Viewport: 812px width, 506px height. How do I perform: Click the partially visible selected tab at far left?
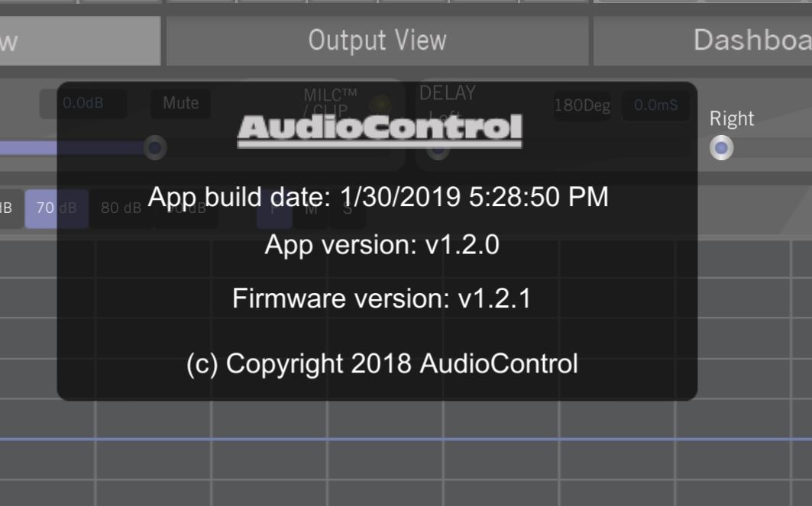click(80, 40)
